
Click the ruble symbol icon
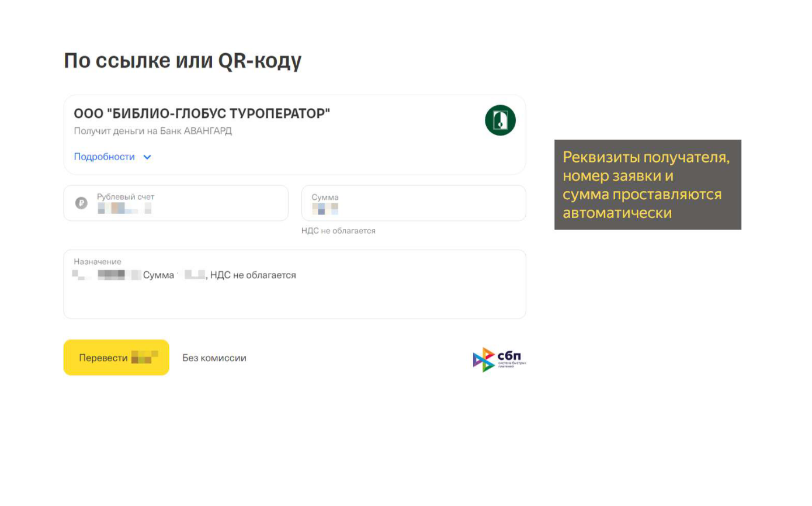click(81, 203)
